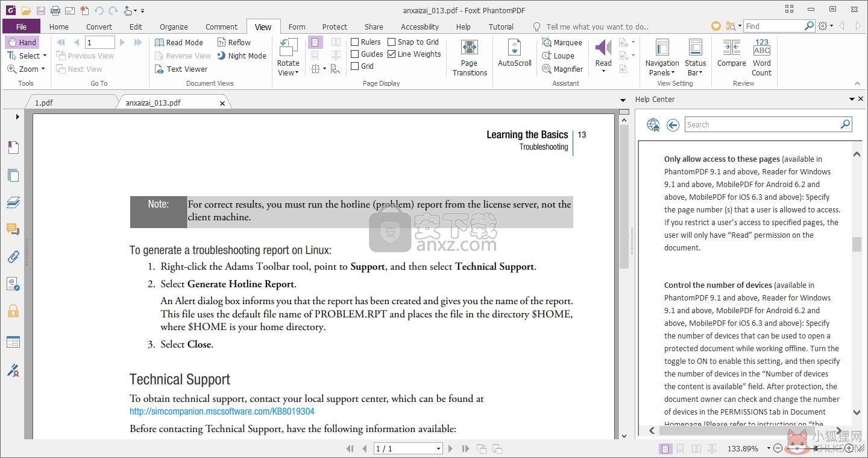Click the Help Center Search field
The height and width of the screenshot is (458, 868).
[763, 125]
